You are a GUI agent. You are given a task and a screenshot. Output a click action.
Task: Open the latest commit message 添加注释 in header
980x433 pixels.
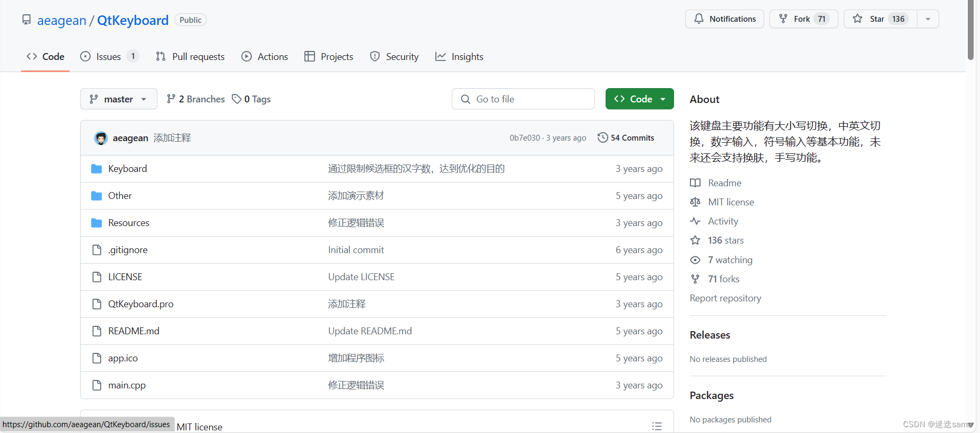point(172,138)
